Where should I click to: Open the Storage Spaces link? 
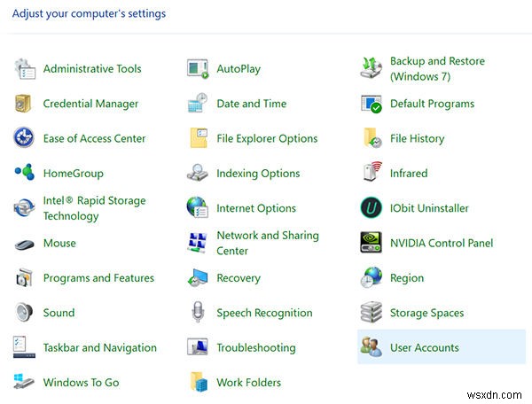click(427, 313)
